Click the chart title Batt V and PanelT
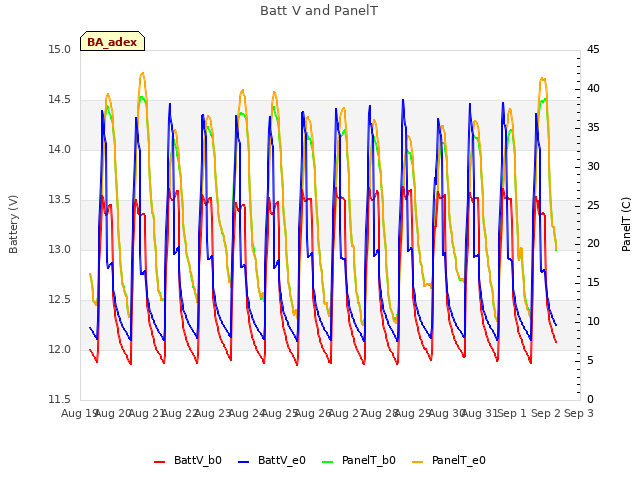Image resolution: width=640 pixels, height=480 pixels. (319, 11)
